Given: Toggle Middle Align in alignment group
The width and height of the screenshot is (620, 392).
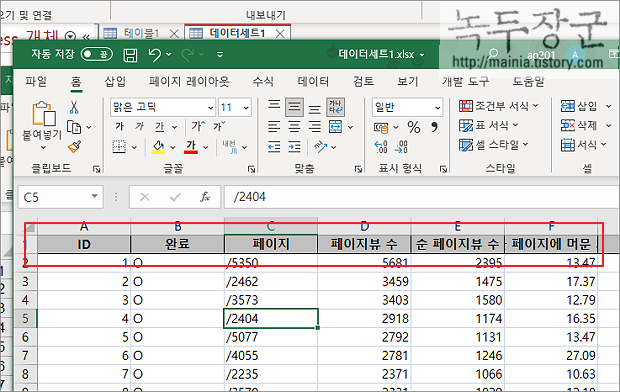Looking at the screenshot, I should [x=294, y=107].
